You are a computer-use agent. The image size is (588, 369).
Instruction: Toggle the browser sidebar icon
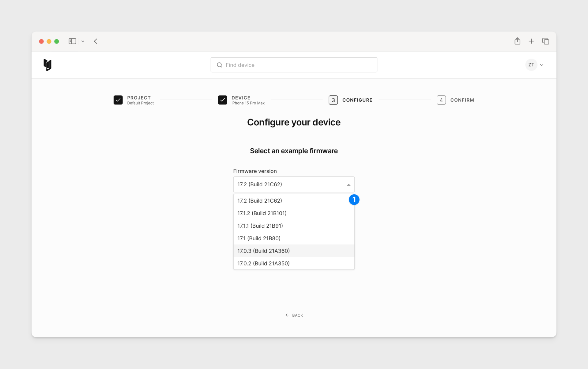click(72, 41)
